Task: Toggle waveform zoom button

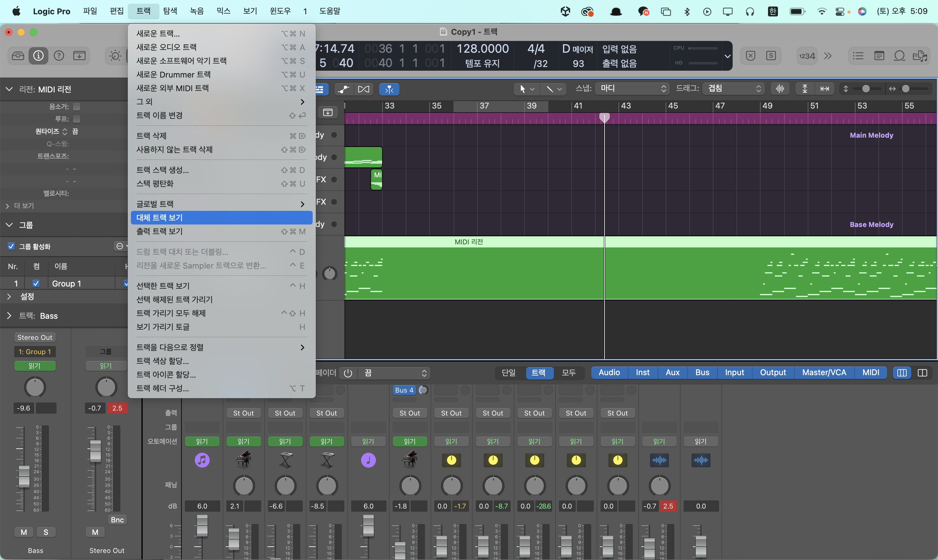Action: [780, 89]
